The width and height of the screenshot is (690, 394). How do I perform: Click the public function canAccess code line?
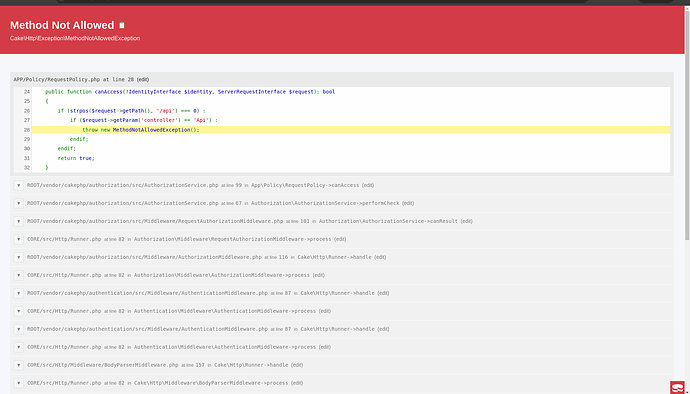pos(190,92)
